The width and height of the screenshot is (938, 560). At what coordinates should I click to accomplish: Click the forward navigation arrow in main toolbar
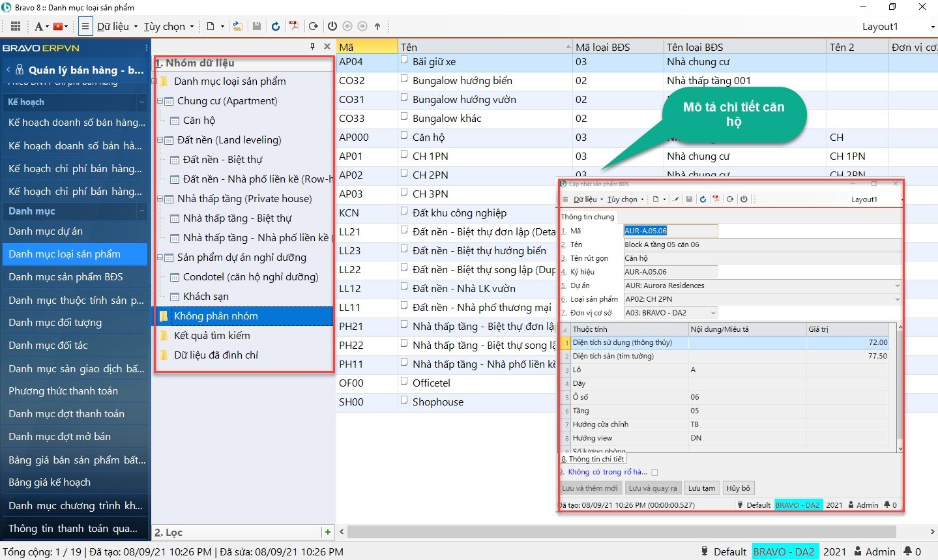point(362,26)
